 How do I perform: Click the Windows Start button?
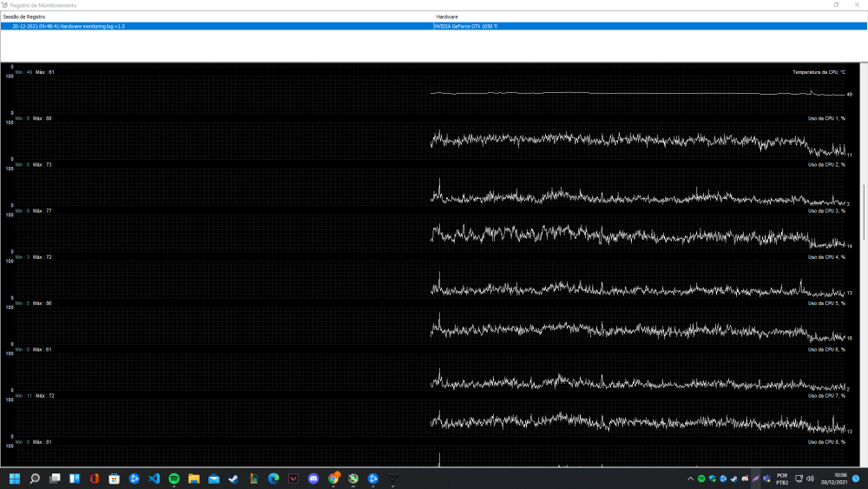pyautogui.click(x=14, y=479)
